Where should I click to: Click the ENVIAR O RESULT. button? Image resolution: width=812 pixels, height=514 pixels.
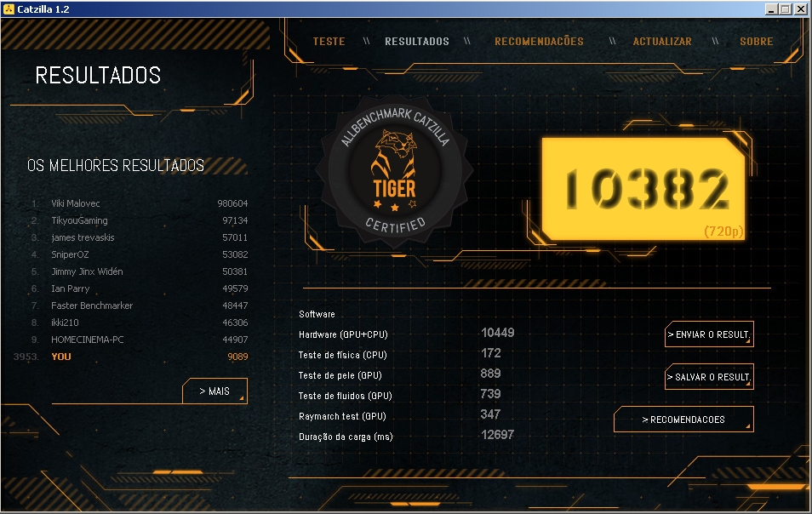point(709,334)
